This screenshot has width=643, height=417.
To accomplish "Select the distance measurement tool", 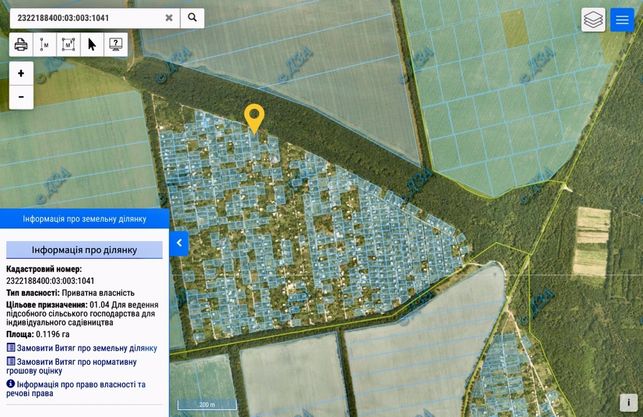I will [44, 44].
